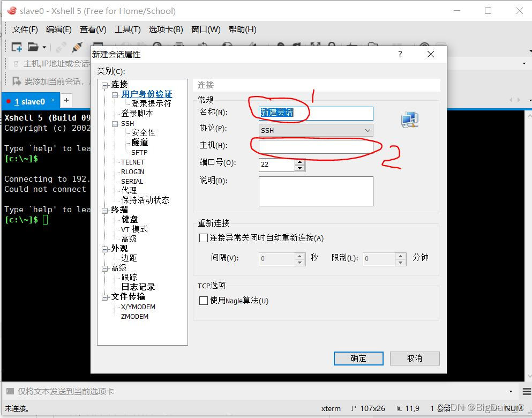Select 登录脚本 in the category tree
Viewport: 532px width, 418px height.
pos(137,113)
